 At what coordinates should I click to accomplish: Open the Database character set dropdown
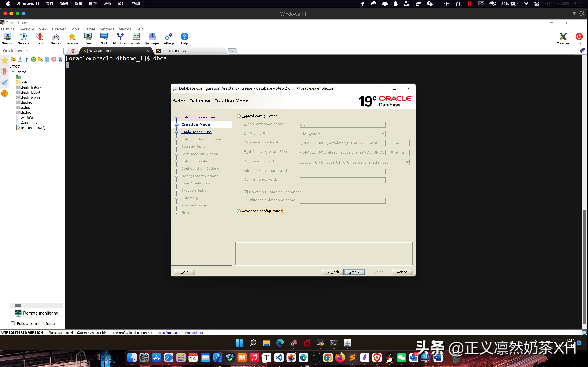coord(407,162)
